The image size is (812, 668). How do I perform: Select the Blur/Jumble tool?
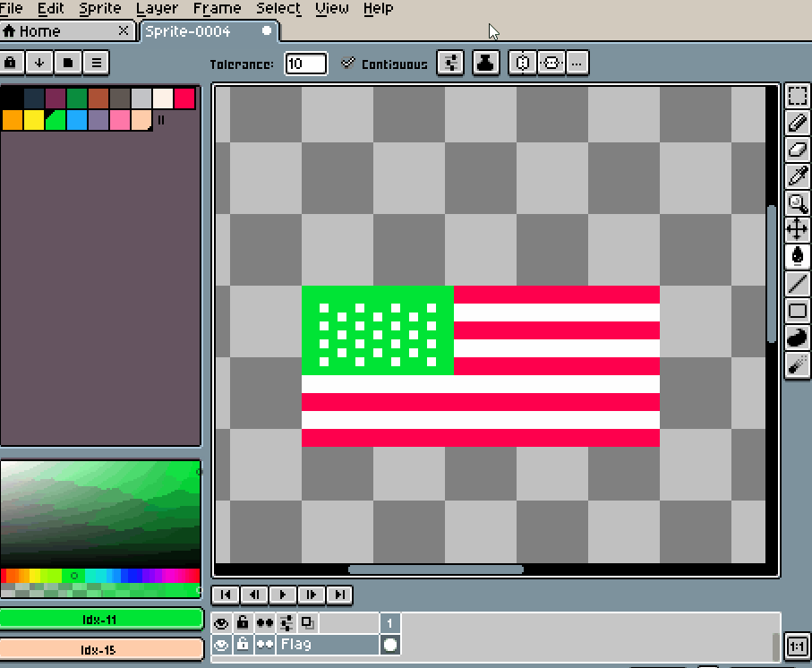coord(797,364)
